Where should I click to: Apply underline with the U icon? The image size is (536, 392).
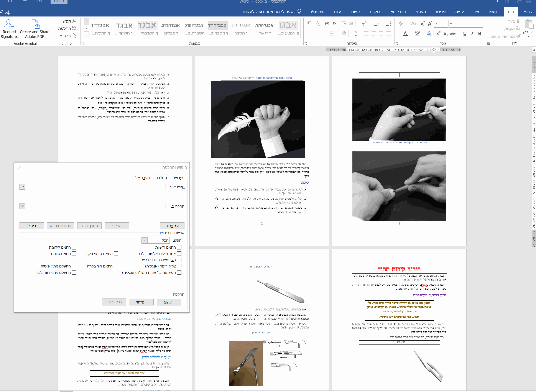(x=465, y=33)
